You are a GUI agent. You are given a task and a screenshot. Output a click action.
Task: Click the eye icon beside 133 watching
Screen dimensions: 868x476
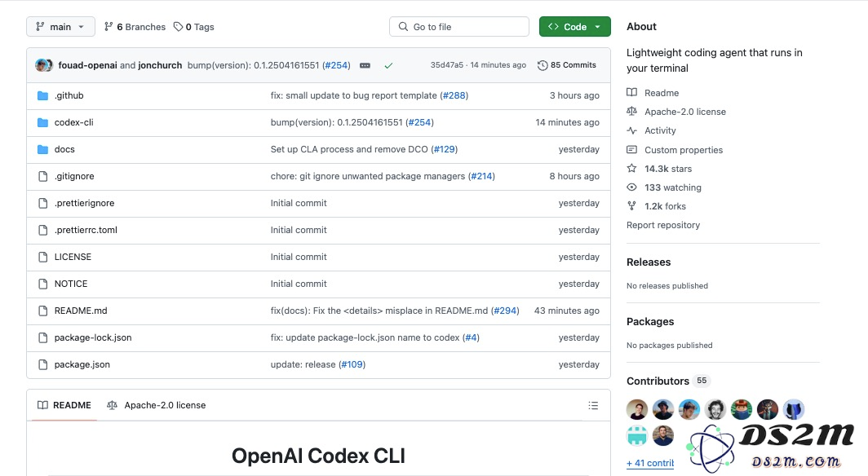pos(631,187)
